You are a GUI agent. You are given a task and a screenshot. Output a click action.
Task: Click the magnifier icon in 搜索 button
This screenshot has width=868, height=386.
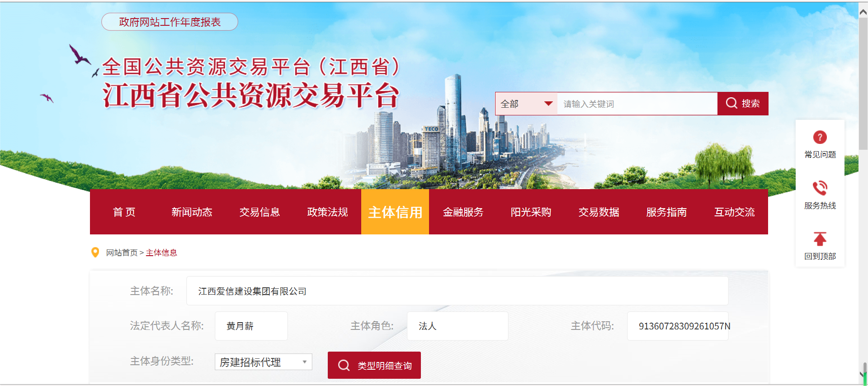[731, 103]
